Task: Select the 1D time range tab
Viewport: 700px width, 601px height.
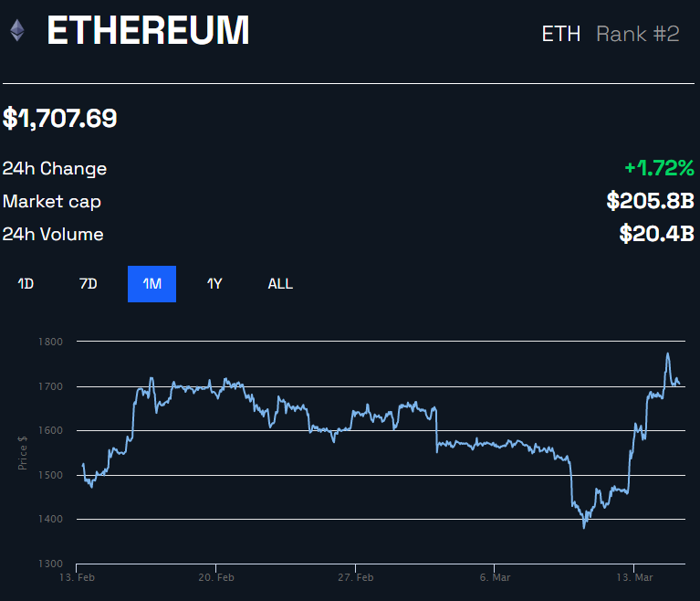Action: pyautogui.click(x=26, y=284)
